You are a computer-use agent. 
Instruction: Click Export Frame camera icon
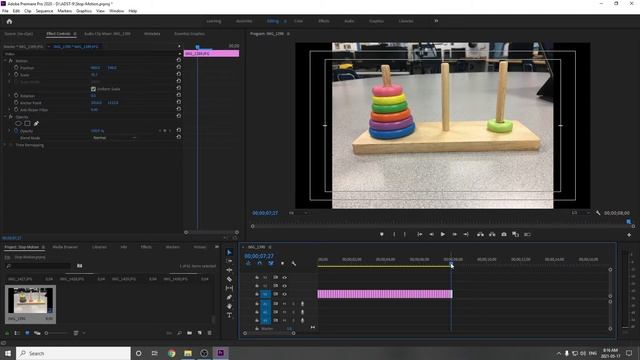pyautogui.click(x=504, y=234)
